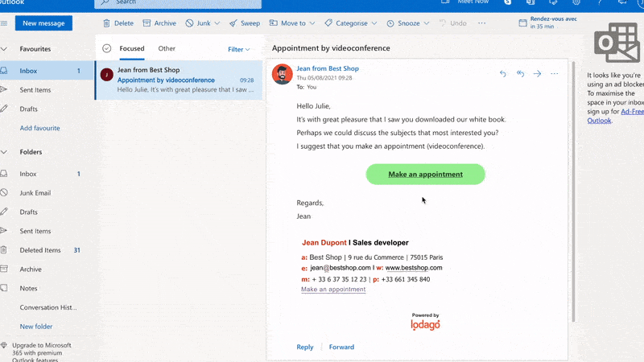Open the email more actions ellipsis

point(555,73)
